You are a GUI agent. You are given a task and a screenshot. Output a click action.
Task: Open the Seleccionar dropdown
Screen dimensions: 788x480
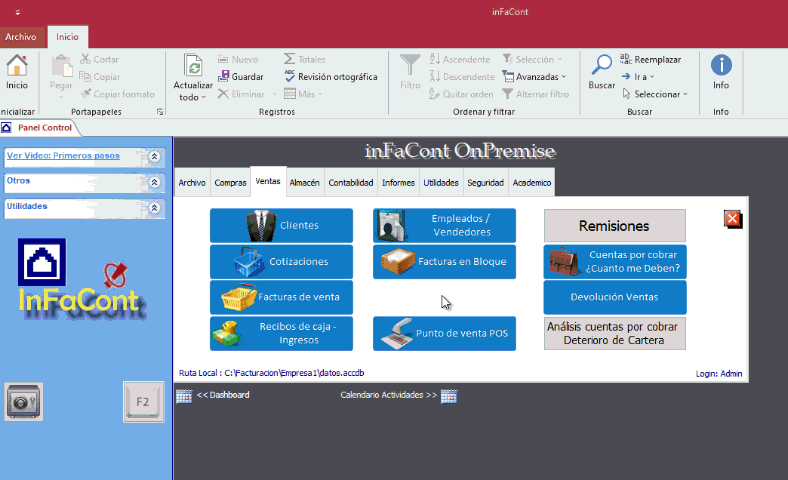[x=655, y=94]
